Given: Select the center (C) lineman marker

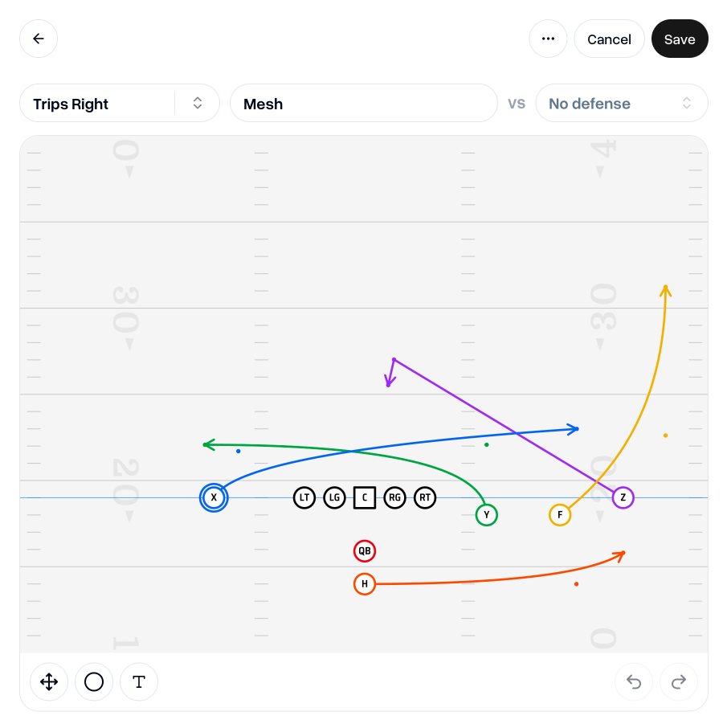Looking at the screenshot, I should pos(365,497).
